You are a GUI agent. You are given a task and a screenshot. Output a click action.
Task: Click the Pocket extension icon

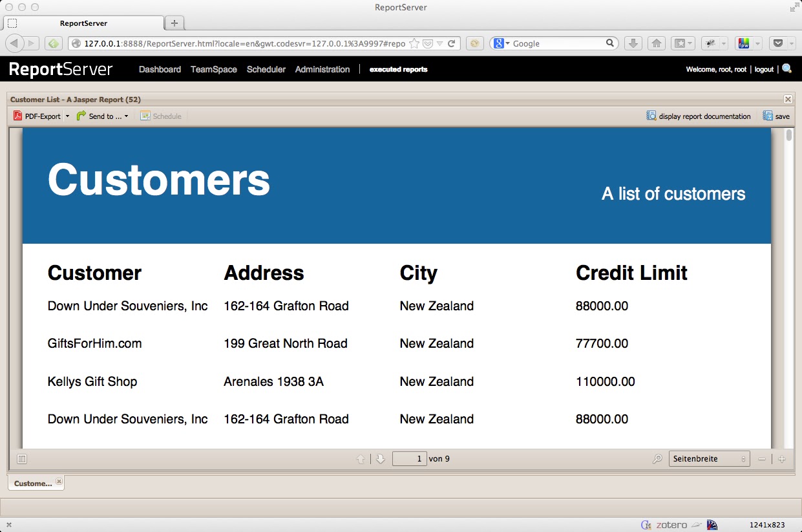(x=778, y=43)
